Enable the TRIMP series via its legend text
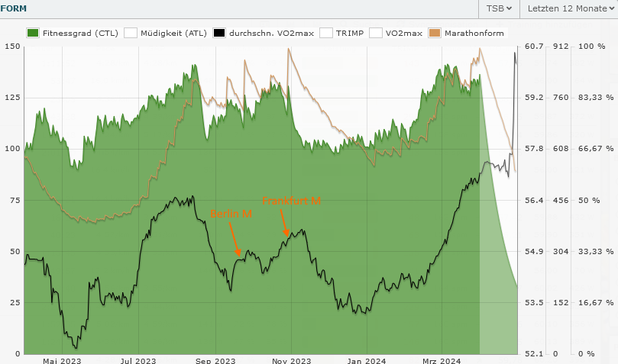The image size is (618, 364). coord(349,34)
